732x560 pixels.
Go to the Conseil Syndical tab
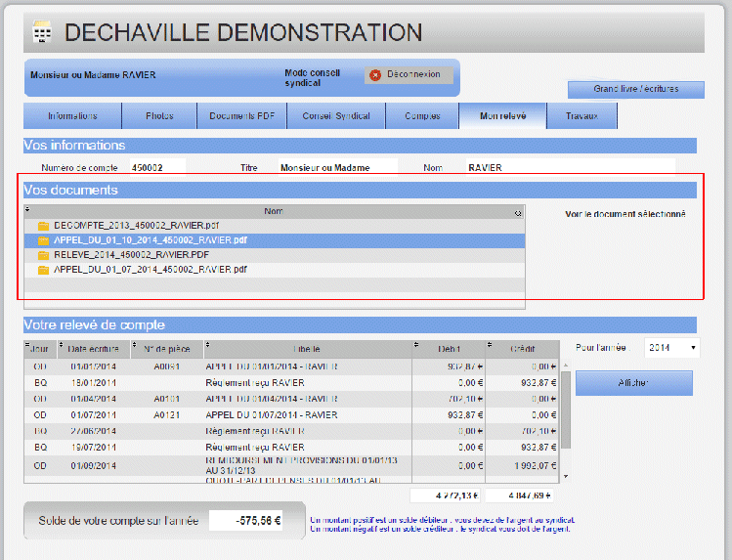336,115
